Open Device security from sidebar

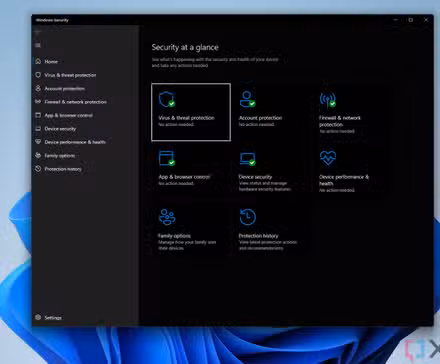[x=60, y=129]
